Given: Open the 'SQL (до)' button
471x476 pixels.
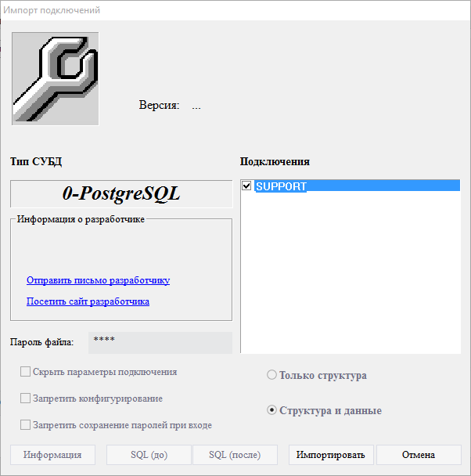Looking at the screenshot, I should pos(149,455).
